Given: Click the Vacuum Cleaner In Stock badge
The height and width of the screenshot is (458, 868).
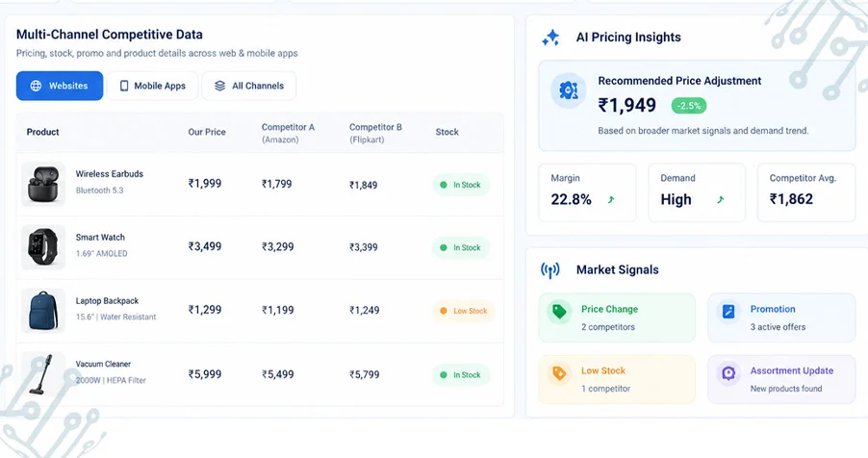Looking at the screenshot, I should coord(461,375).
